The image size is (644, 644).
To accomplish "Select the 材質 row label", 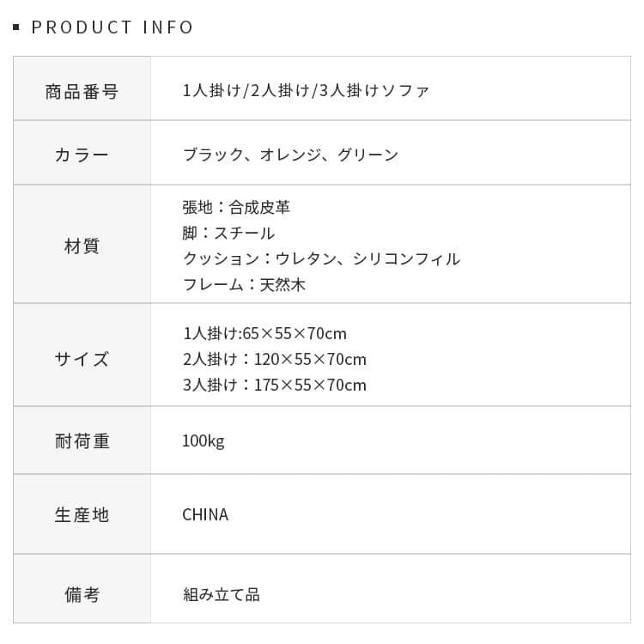I will click(82, 246).
